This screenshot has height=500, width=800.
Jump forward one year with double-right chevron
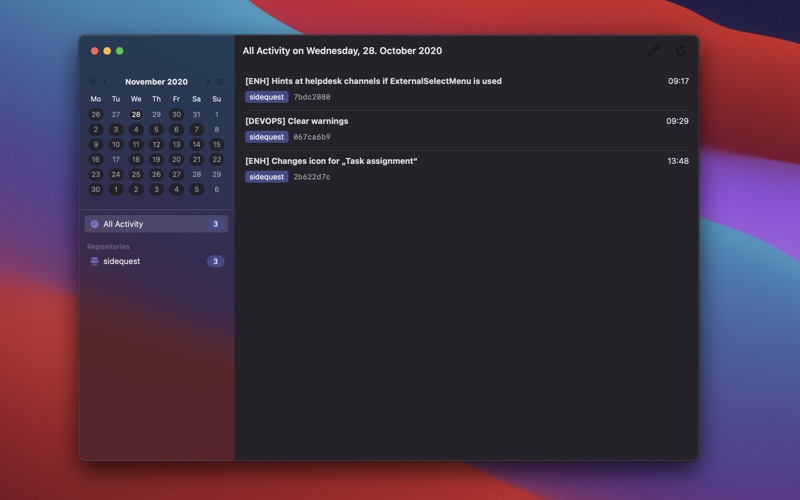[220, 82]
